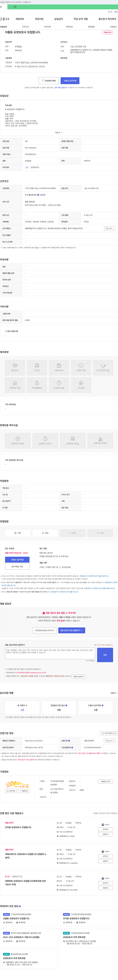118x980 pixels.
Task: Select the 기타 screening method
Action: click(100, 533)
